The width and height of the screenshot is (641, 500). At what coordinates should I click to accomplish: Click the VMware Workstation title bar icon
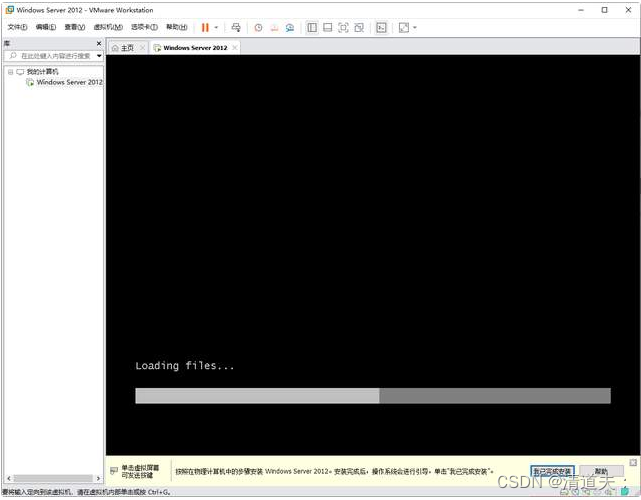[x=9, y=10]
